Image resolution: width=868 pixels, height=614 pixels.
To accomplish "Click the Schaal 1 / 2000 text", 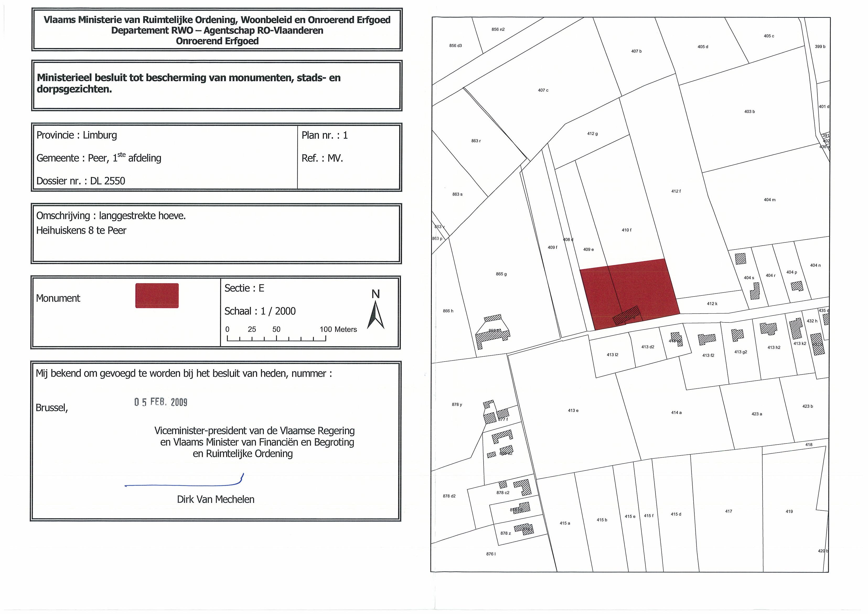I will [260, 311].
